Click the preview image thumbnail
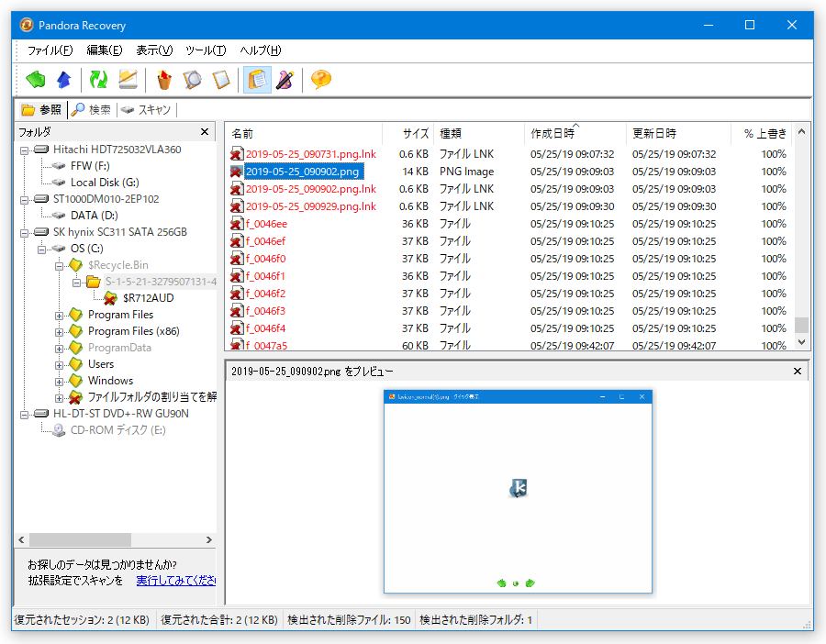This screenshot has height=644, width=826. [x=518, y=492]
